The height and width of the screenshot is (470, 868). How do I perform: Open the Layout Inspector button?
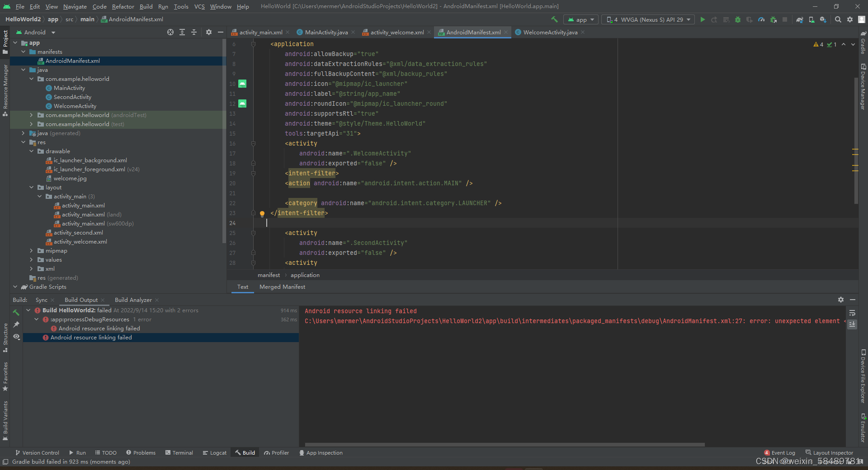pos(829,452)
